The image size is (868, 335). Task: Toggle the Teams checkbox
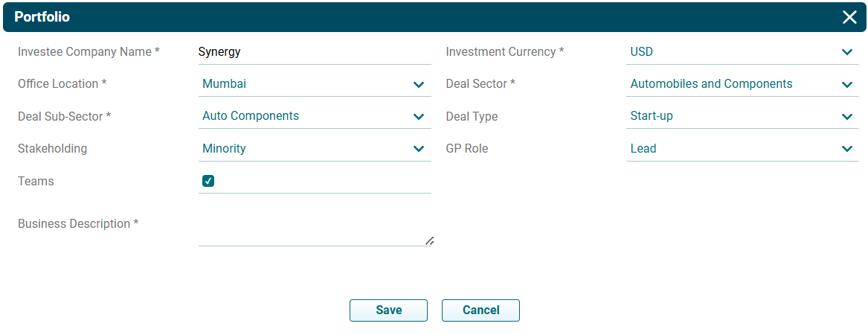[208, 181]
